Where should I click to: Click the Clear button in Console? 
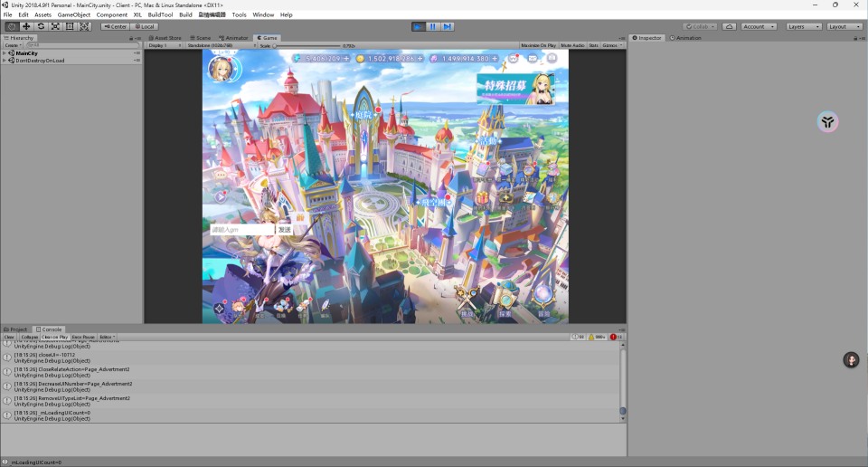pyautogui.click(x=9, y=337)
